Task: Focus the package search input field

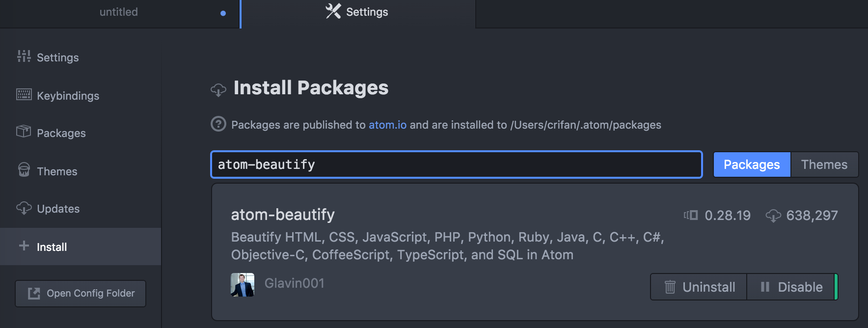Action: (456, 164)
